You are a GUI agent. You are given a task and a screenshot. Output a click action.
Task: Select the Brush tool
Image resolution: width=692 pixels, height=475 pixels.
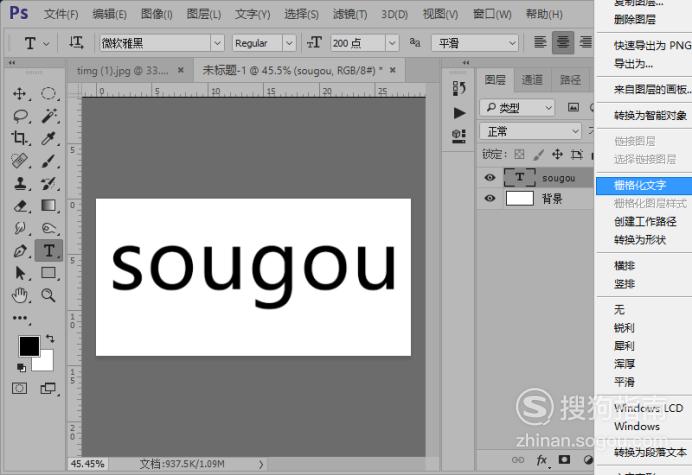49,161
